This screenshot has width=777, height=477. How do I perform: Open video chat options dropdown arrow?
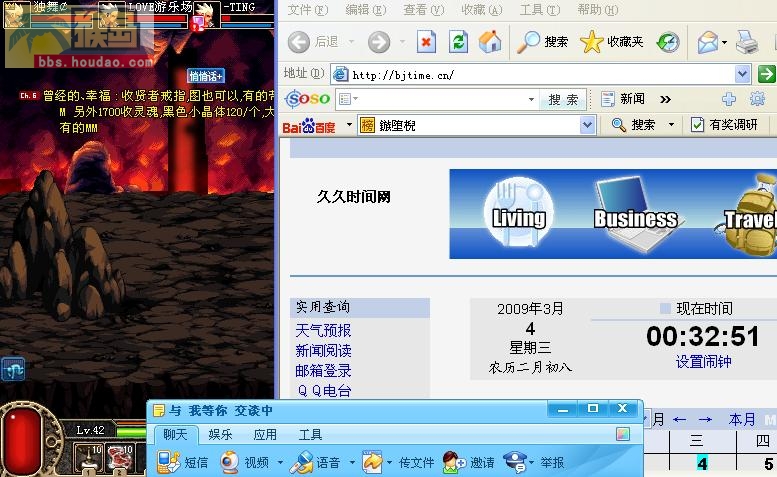point(280,463)
